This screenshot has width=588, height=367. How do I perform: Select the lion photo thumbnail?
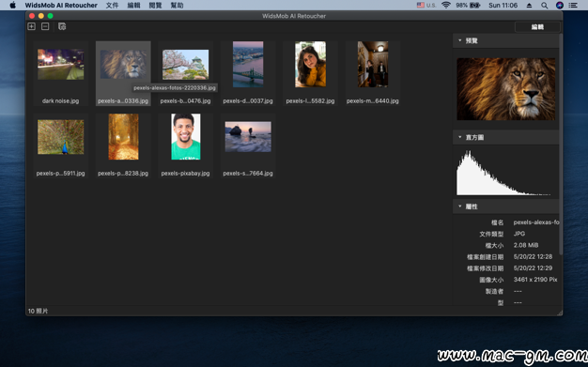(x=123, y=64)
